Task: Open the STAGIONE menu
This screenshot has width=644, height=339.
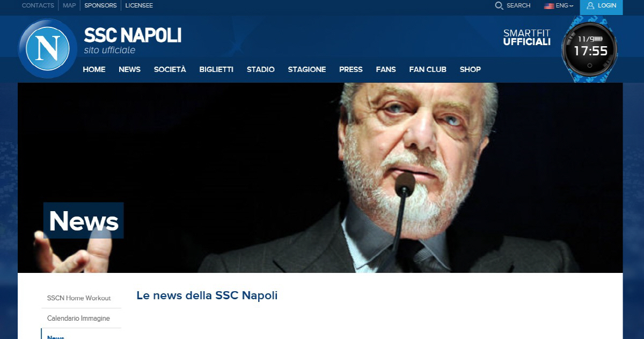Action: click(307, 69)
